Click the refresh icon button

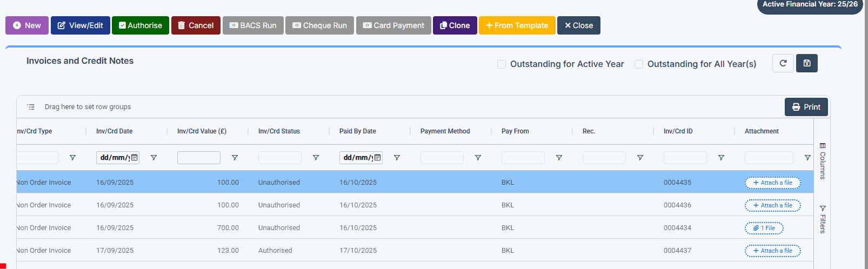[x=783, y=63]
